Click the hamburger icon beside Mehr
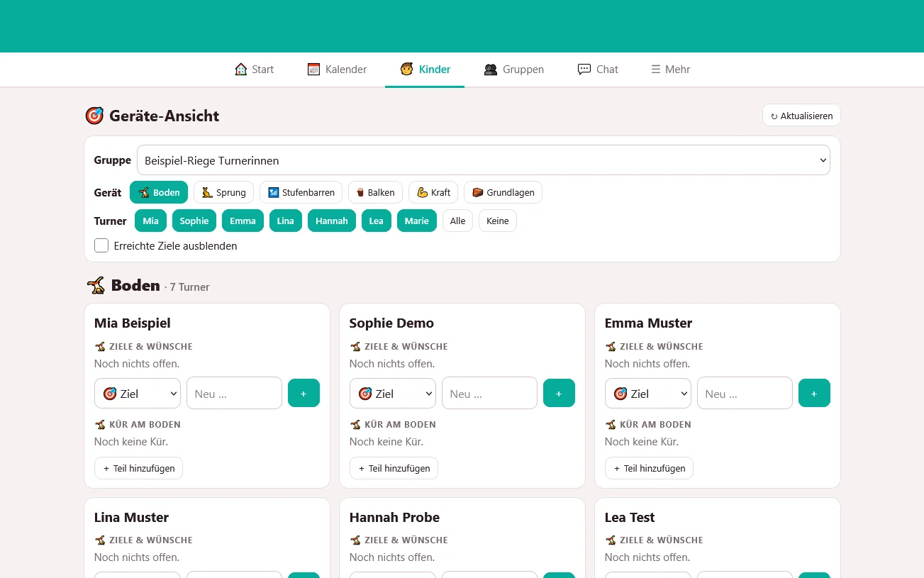 tap(656, 70)
